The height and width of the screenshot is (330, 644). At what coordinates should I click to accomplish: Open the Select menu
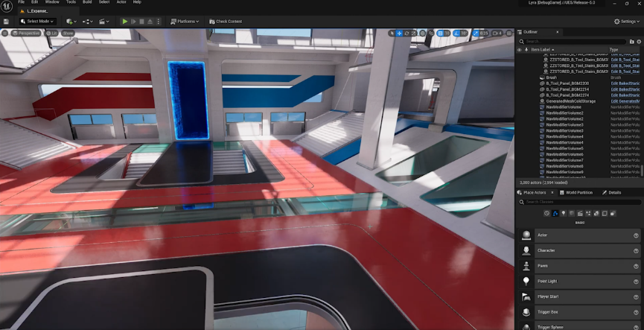coord(104,2)
